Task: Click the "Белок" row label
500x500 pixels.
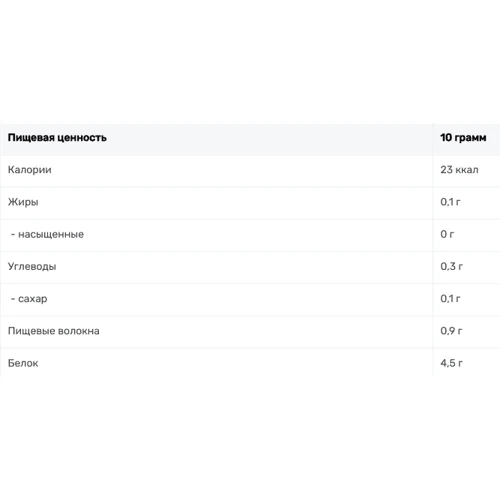Action: click(x=23, y=363)
